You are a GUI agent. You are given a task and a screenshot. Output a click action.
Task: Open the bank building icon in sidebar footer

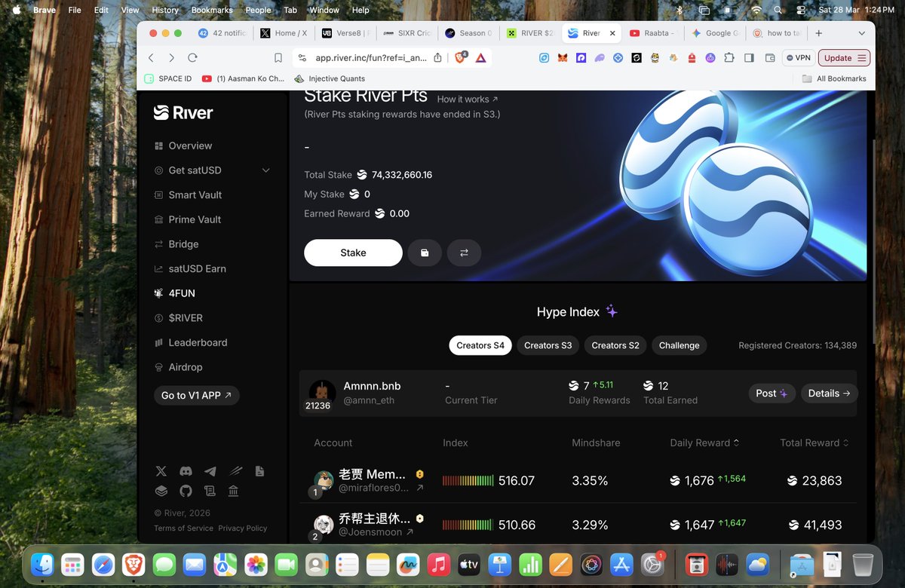point(233,491)
